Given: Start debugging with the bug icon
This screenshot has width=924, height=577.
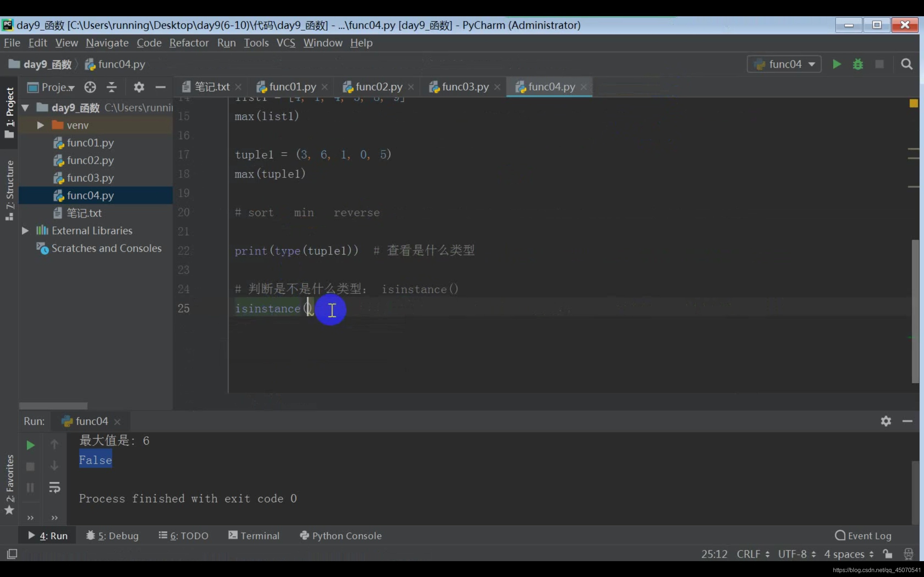Looking at the screenshot, I should pos(858,64).
